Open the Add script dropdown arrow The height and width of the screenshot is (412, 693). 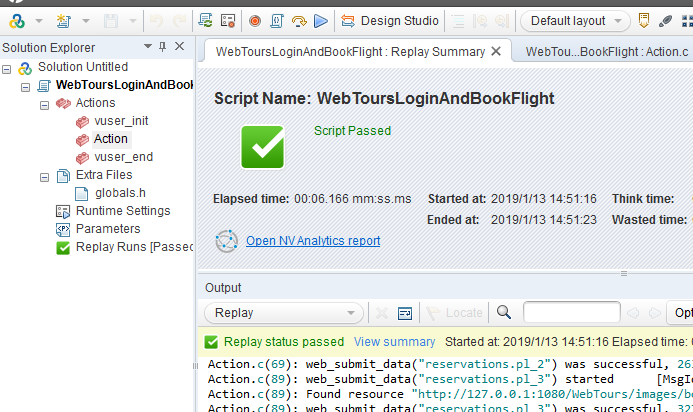(x=39, y=21)
